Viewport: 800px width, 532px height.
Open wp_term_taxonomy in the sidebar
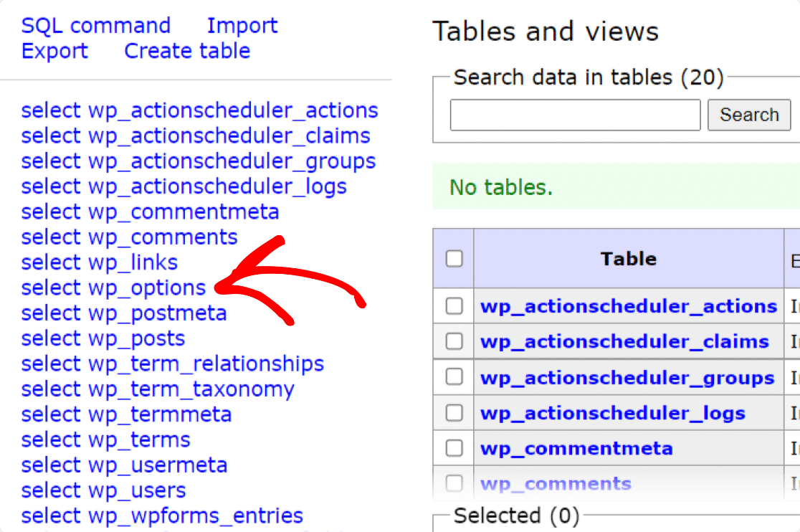(191, 390)
